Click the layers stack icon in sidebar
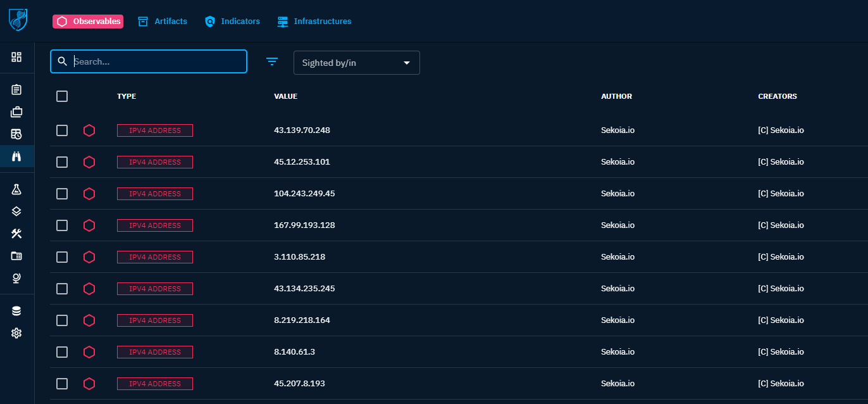Viewport: 868px width, 404px height. pyautogui.click(x=16, y=211)
